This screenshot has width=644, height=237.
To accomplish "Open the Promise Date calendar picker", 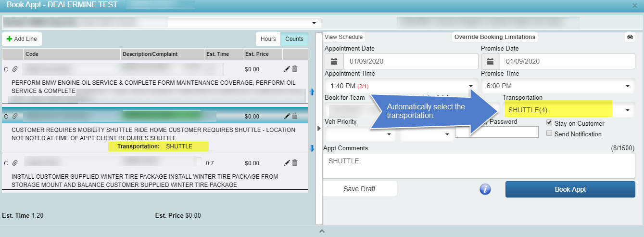I will [491, 62].
